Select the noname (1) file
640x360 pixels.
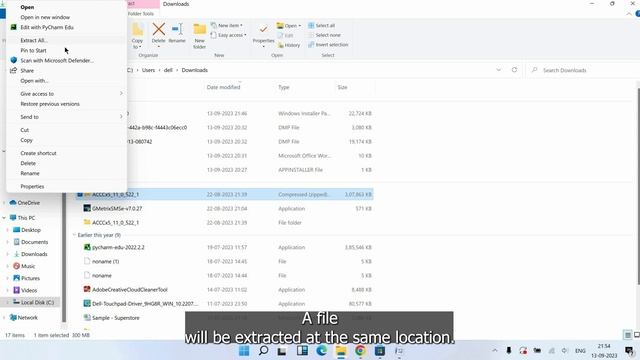pyautogui.click(x=224, y=261)
